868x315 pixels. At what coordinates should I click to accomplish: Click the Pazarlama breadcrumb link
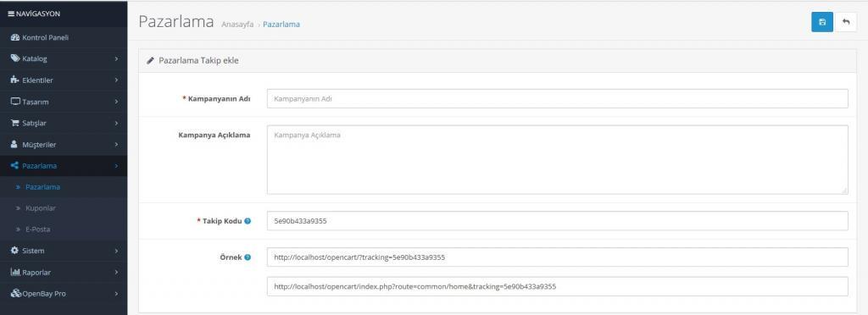tap(281, 25)
